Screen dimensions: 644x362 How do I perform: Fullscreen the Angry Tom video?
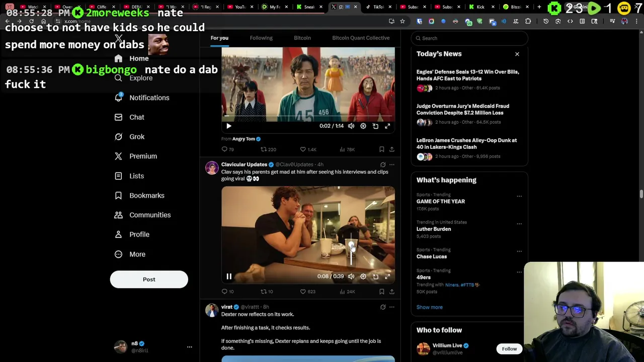tap(387, 126)
